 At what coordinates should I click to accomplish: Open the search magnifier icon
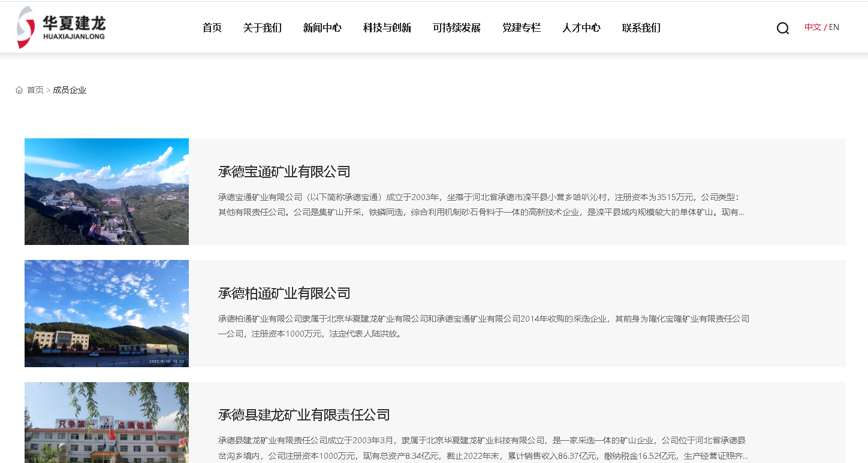point(782,28)
